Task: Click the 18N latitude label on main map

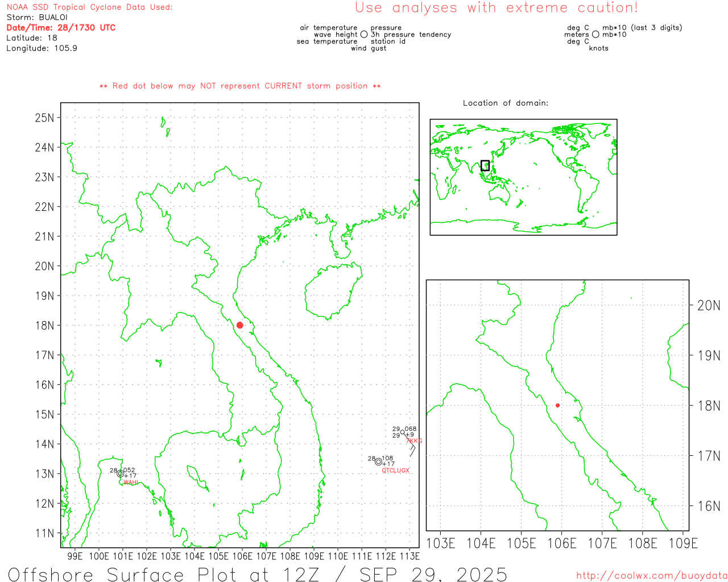Action: click(44, 326)
